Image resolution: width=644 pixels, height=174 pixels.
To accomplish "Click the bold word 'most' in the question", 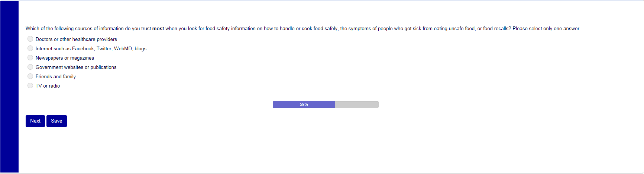I will pos(158,28).
